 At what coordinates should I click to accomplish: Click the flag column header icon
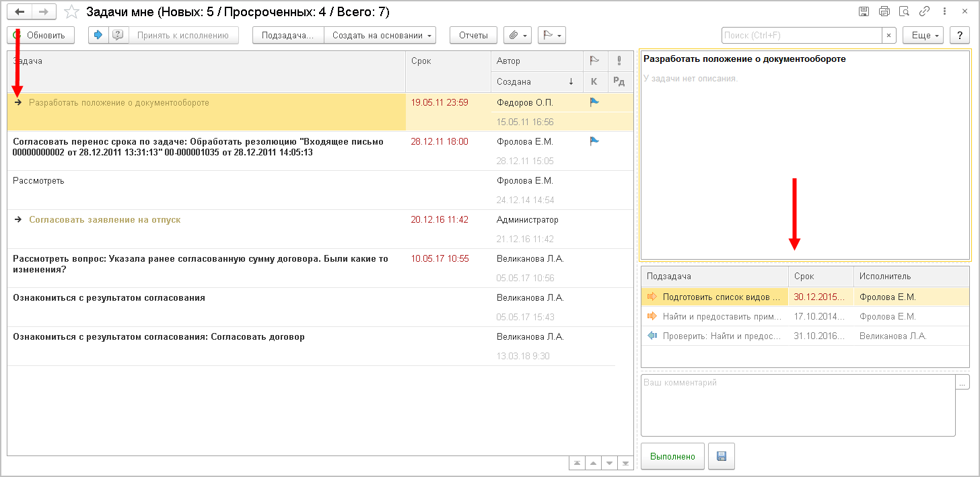tap(594, 61)
